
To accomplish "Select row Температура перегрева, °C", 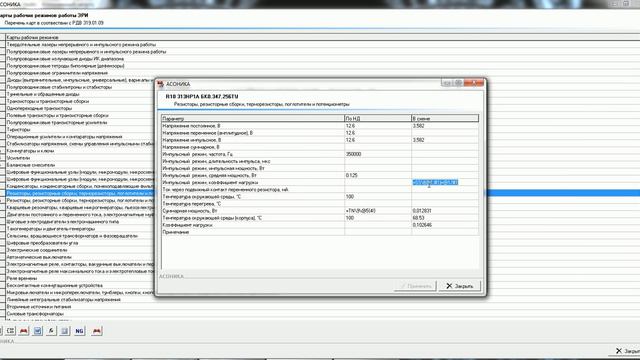I will 320,204.
